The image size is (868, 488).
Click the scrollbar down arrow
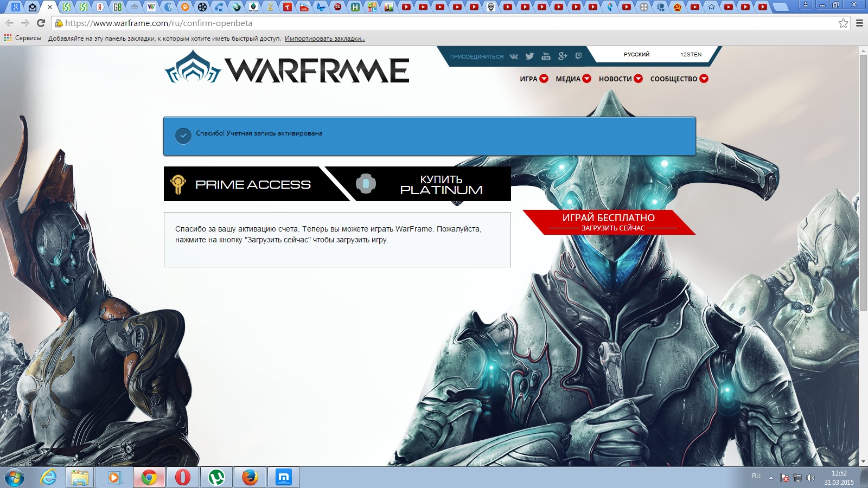pos(863,461)
